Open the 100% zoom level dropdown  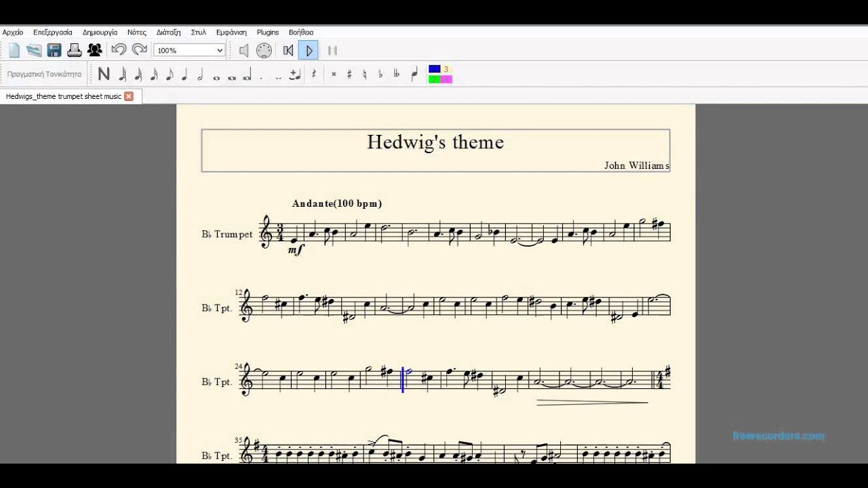pyautogui.click(x=189, y=50)
